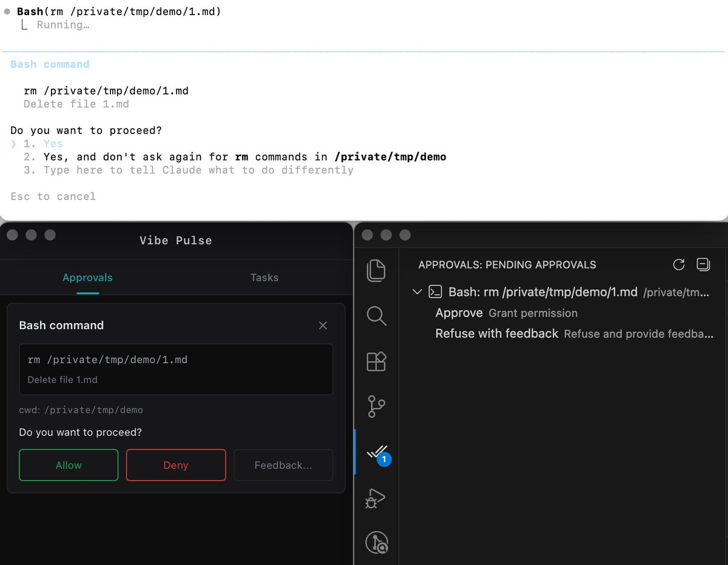Open the Run and Debug view
Viewport: 728px width, 565px height.
[x=376, y=498]
